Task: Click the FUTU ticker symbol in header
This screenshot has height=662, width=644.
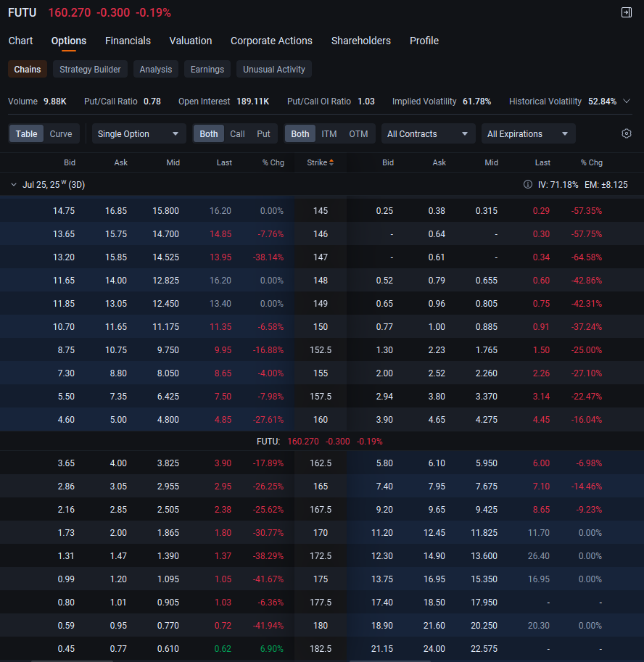Action: [22, 12]
